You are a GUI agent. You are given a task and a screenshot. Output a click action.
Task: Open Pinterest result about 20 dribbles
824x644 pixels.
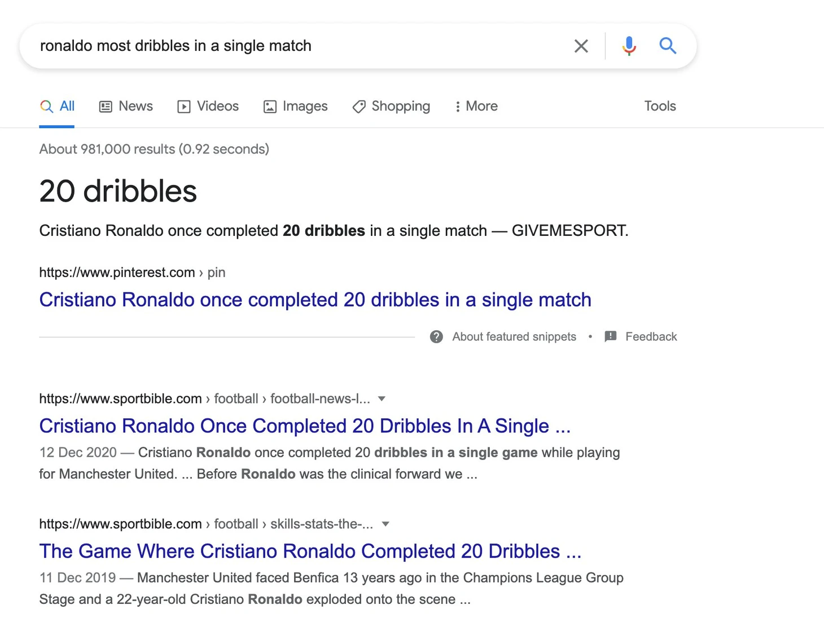point(315,300)
